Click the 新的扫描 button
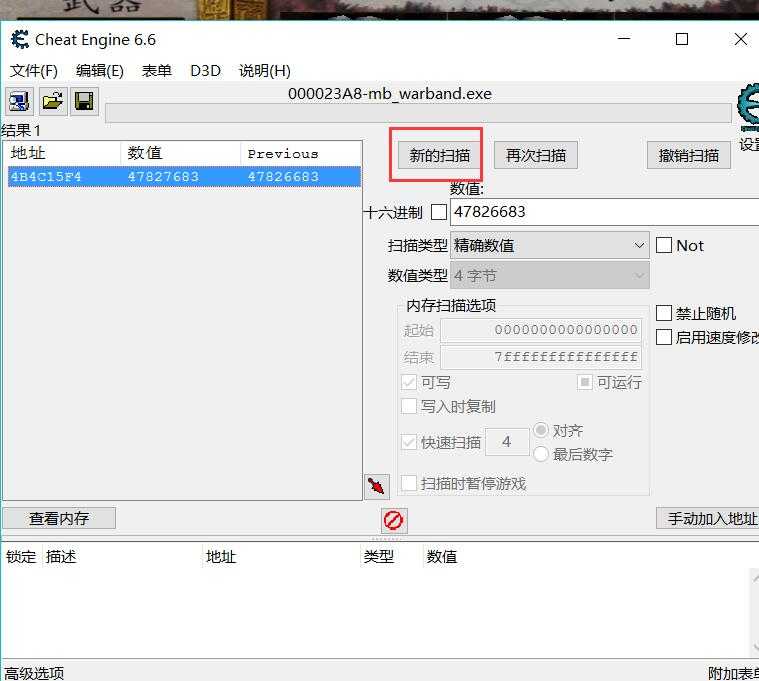Screen dimensions: 759x681 point(440,155)
